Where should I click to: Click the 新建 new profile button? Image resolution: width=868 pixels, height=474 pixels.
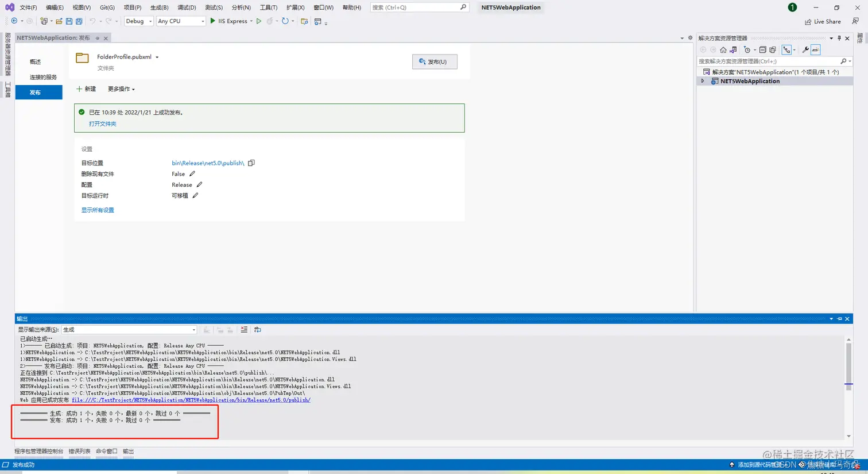click(x=86, y=89)
